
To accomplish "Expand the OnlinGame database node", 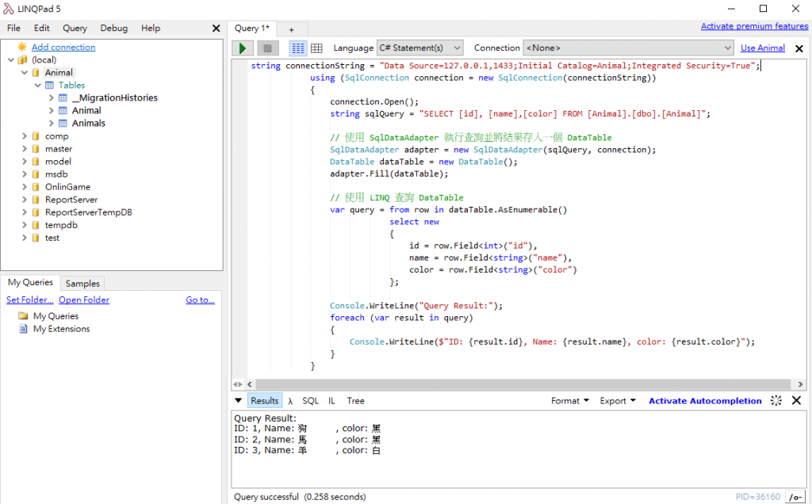I will click(24, 187).
